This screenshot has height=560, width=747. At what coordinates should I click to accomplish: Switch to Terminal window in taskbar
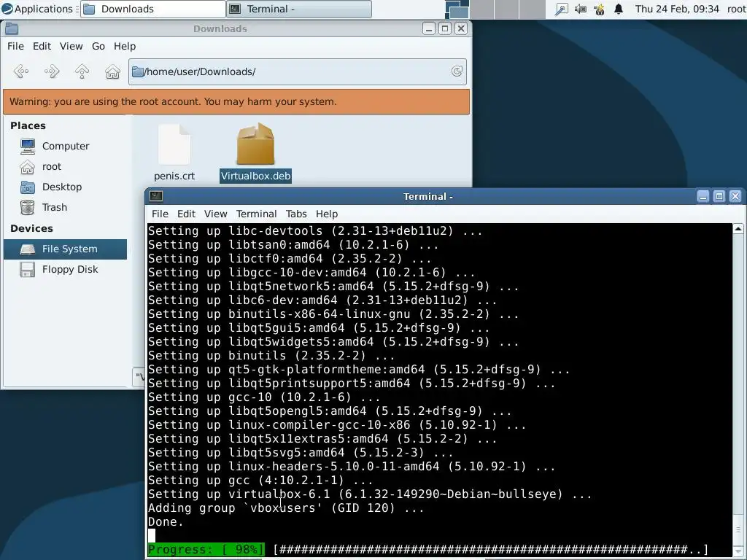pyautogui.click(x=300, y=9)
